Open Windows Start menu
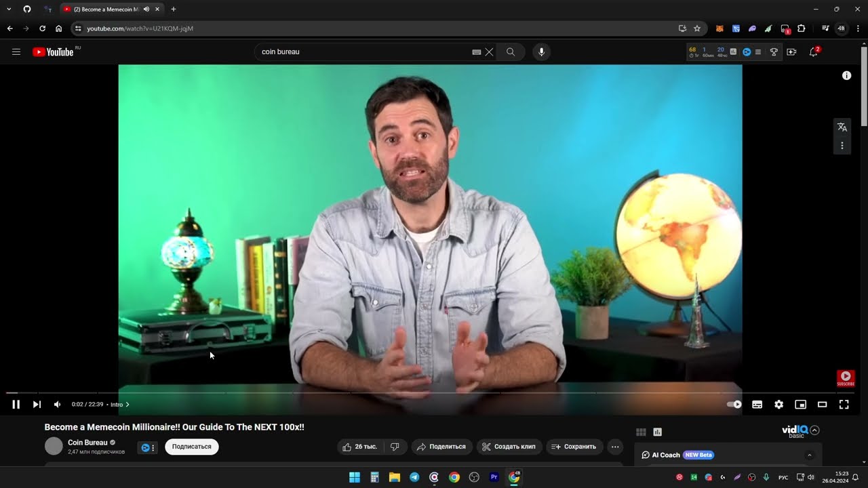868x488 pixels. [355, 477]
